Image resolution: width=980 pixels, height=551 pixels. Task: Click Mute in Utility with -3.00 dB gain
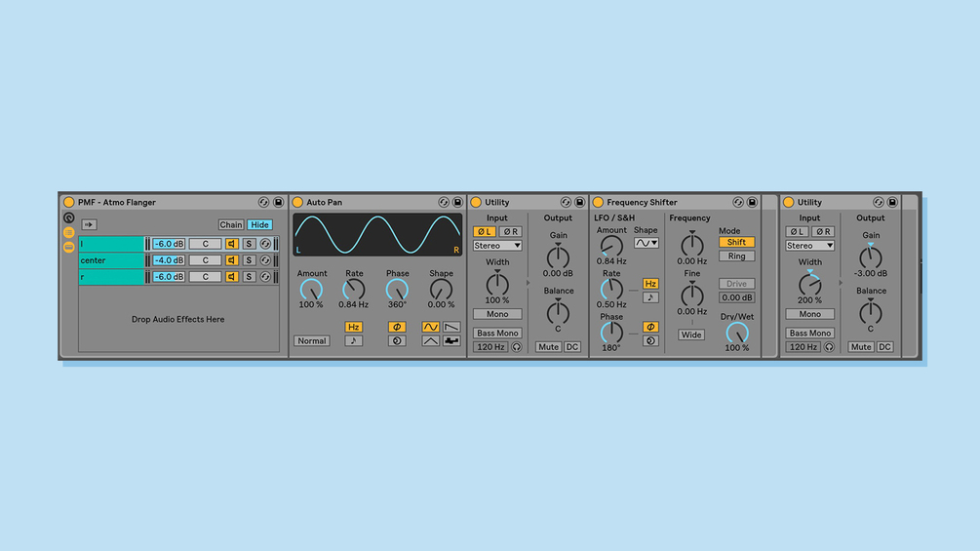click(861, 347)
